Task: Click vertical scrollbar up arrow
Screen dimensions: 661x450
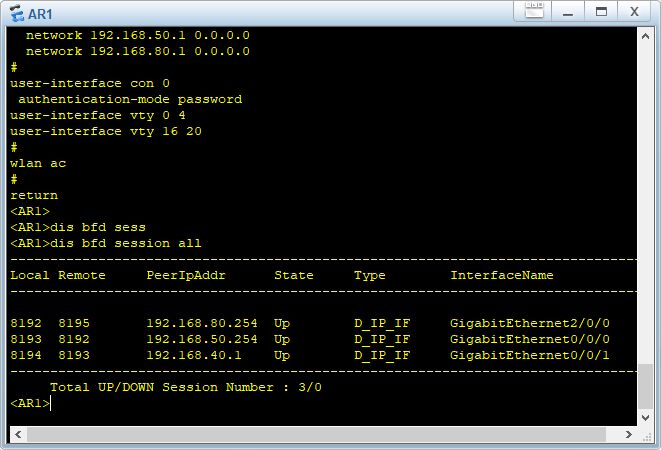Action: click(x=645, y=36)
